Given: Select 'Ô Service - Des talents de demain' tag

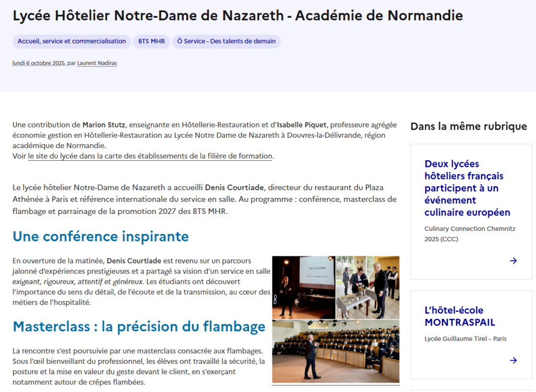Looking at the screenshot, I should pyautogui.click(x=227, y=41).
